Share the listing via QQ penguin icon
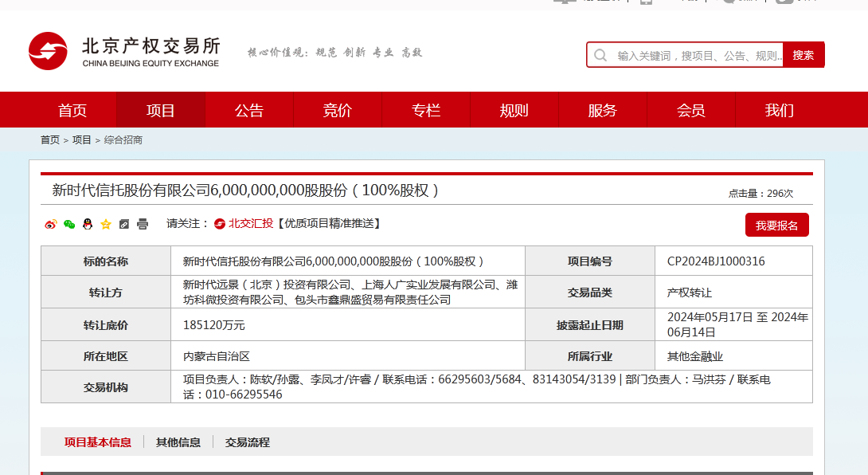This screenshot has height=475, width=868. click(x=88, y=224)
